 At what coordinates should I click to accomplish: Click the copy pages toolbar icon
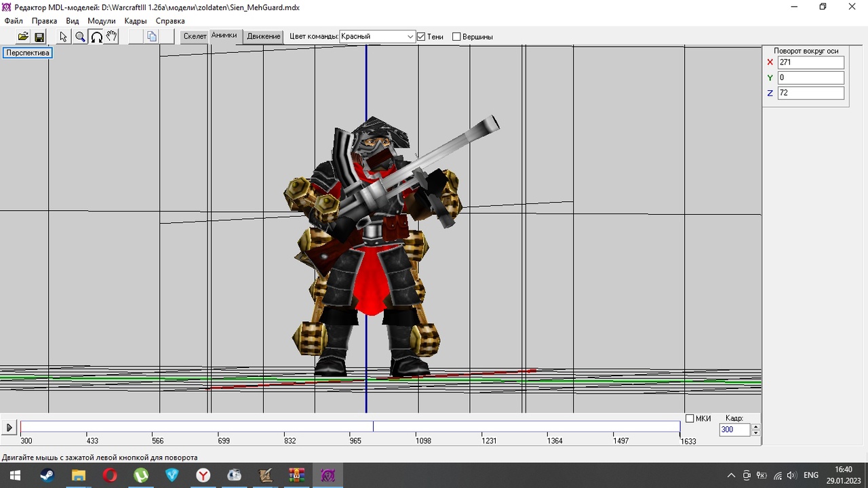click(x=152, y=37)
